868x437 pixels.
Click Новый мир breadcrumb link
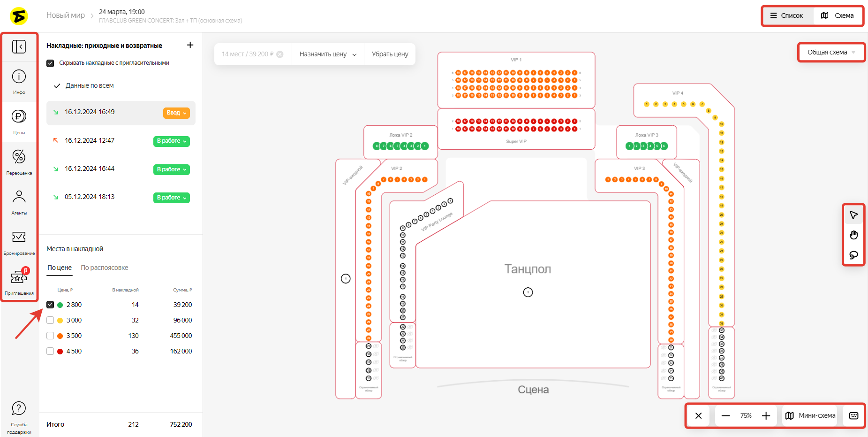[66, 15]
